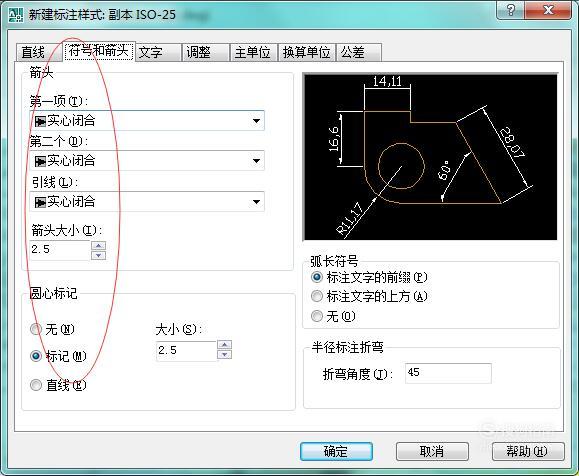Viewport: 579px width, 476px height.
Task: Click the dimension style preview image
Action: (x=430, y=157)
